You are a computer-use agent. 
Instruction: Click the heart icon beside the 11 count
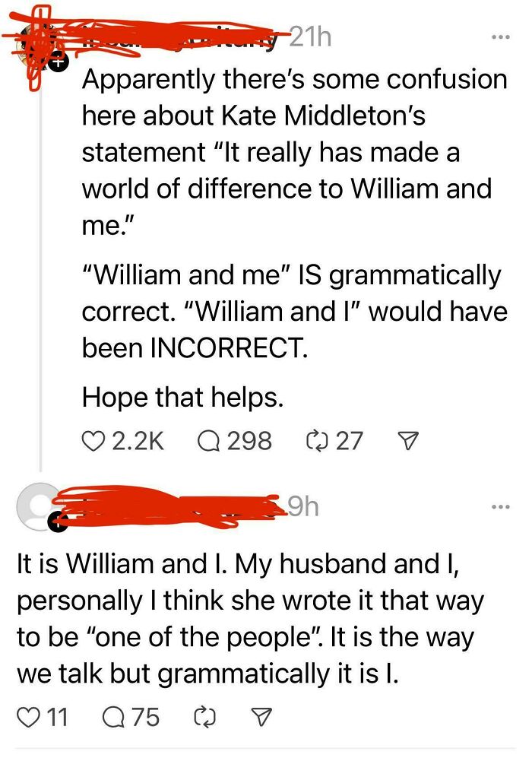click(x=30, y=715)
